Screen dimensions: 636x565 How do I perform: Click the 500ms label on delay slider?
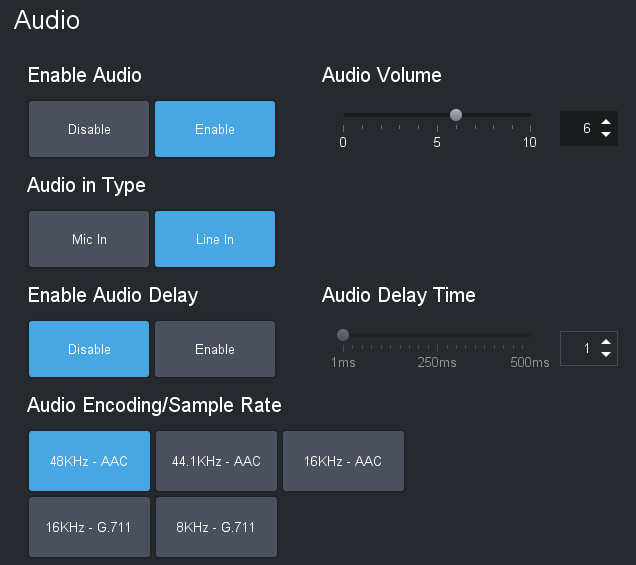(530, 362)
